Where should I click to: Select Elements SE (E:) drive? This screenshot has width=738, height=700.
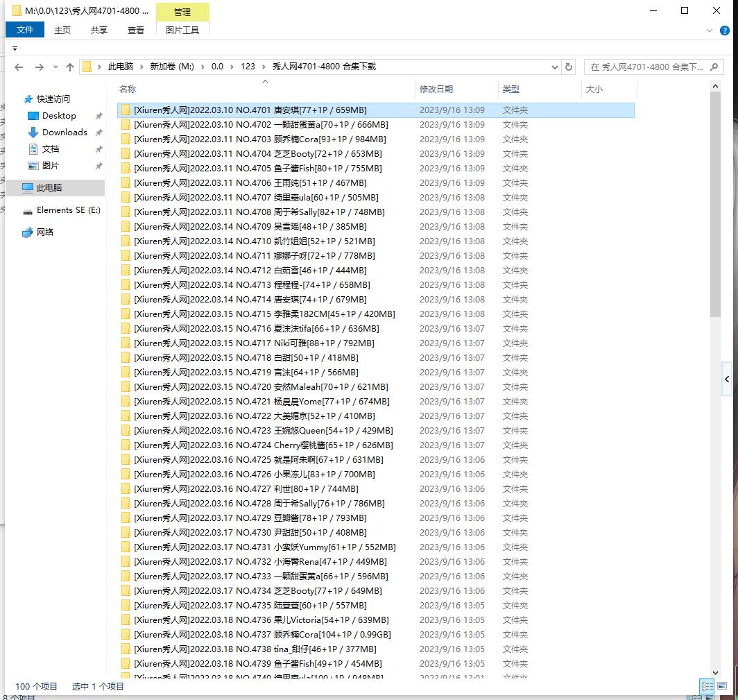click(68, 210)
